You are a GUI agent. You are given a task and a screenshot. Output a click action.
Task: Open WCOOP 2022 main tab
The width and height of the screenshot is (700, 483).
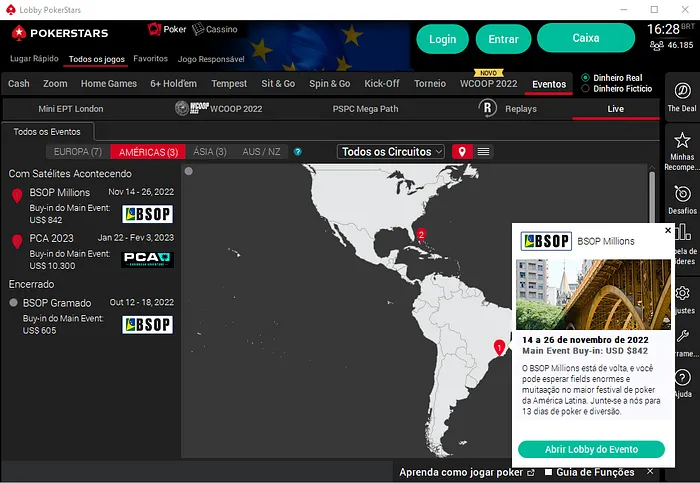[488, 83]
